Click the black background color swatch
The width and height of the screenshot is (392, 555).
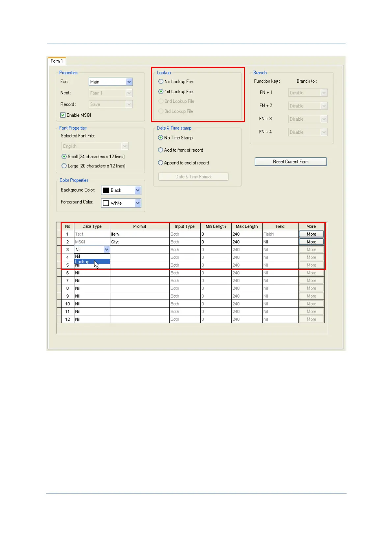[x=106, y=190]
